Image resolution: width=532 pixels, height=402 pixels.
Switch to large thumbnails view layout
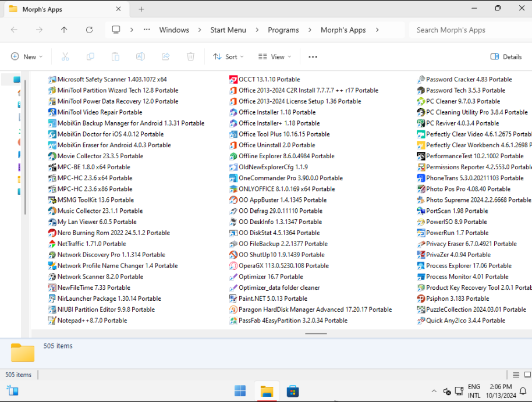pyautogui.click(x=527, y=375)
